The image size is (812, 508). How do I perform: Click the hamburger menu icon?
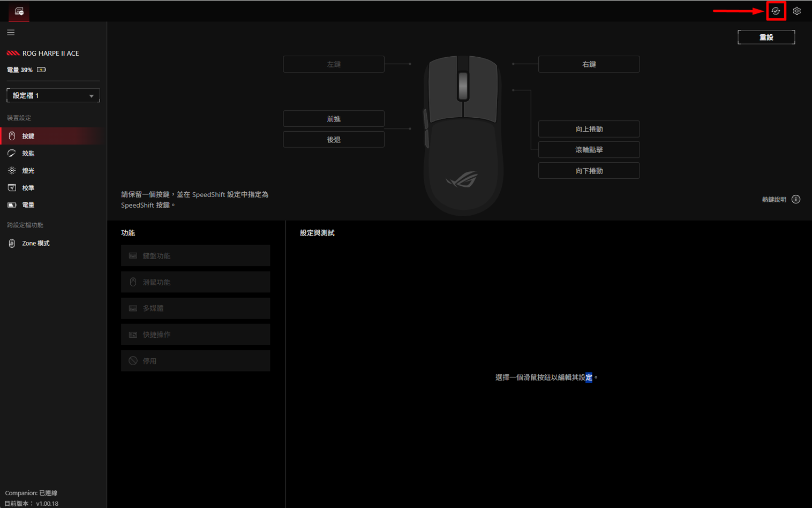(11, 33)
